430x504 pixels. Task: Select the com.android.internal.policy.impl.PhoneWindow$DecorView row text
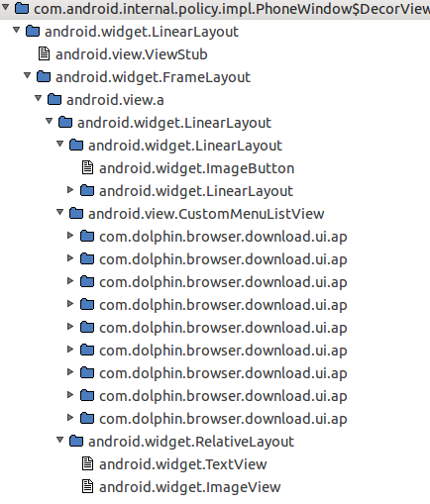(232, 9)
